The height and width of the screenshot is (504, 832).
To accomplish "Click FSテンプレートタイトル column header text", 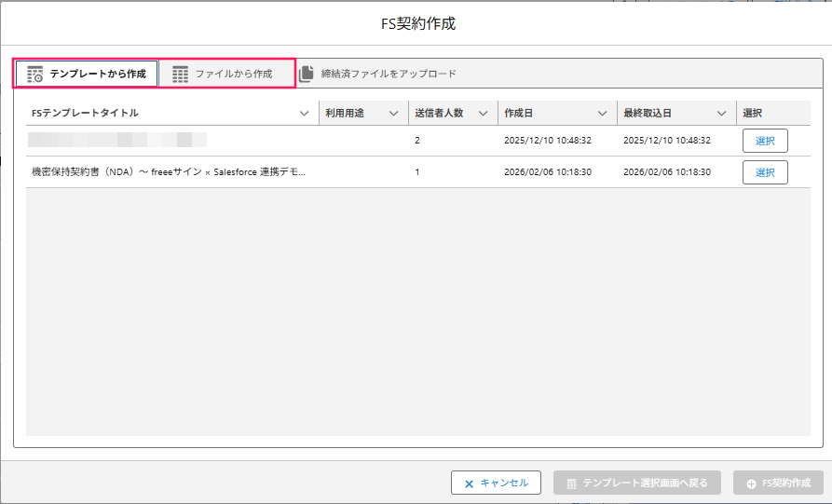I will pos(85,113).
